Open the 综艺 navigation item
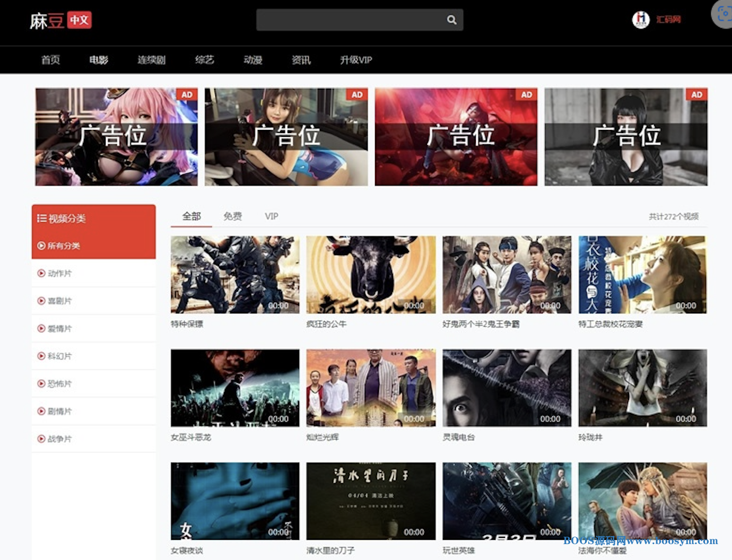Image resolution: width=732 pixels, height=560 pixels. coord(205,60)
